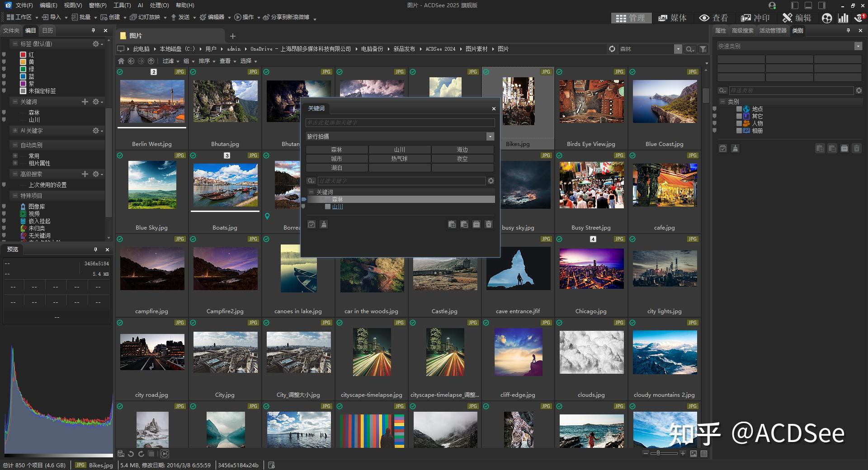Click the broom clear icon in keyword popup
This screenshot has width=868, height=470.
coord(324,224)
